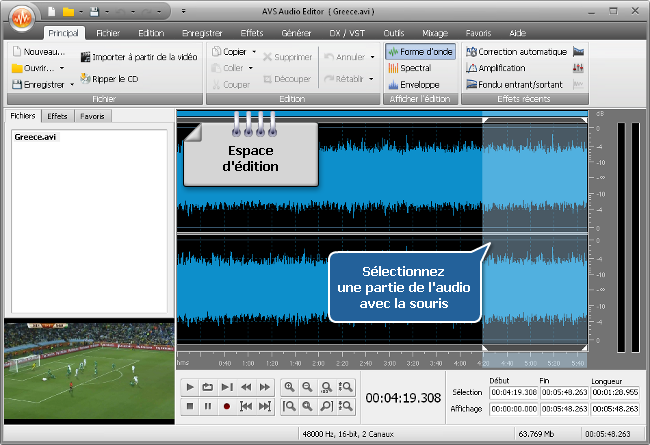Switch to the Favoris side panel tab

coord(92,116)
